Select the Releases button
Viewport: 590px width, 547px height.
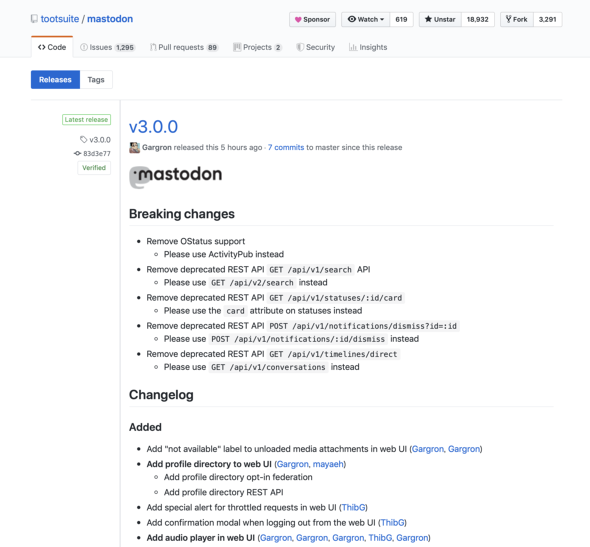click(x=55, y=80)
